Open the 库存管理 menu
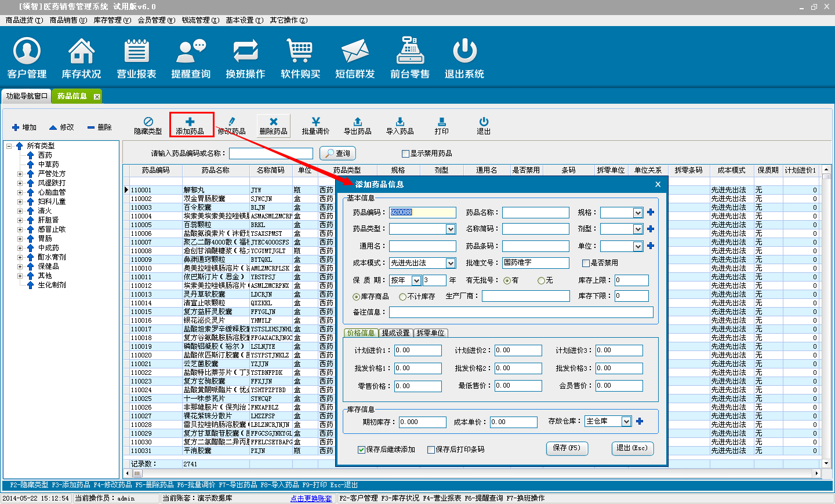The image size is (835, 504). pyautogui.click(x=112, y=20)
